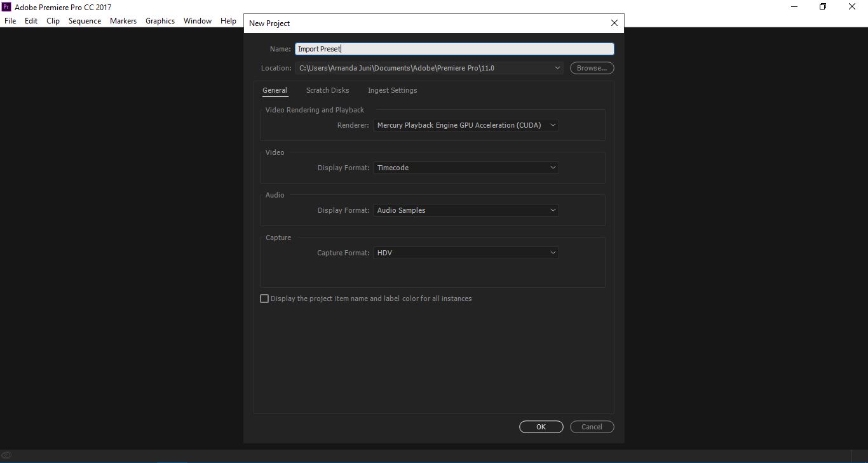The height and width of the screenshot is (463, 868).
Task: Minimize the Premiere Pro window
Action: (794, 7)
